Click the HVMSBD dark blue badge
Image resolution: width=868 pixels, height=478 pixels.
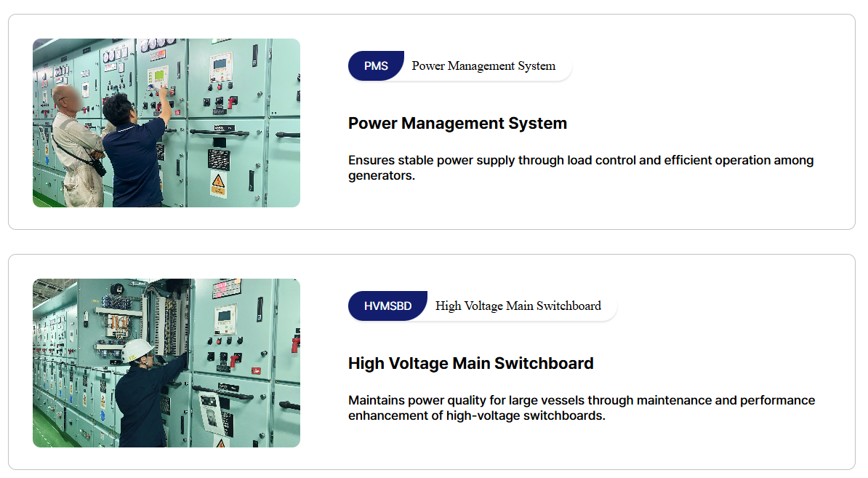tap(387, 306)
